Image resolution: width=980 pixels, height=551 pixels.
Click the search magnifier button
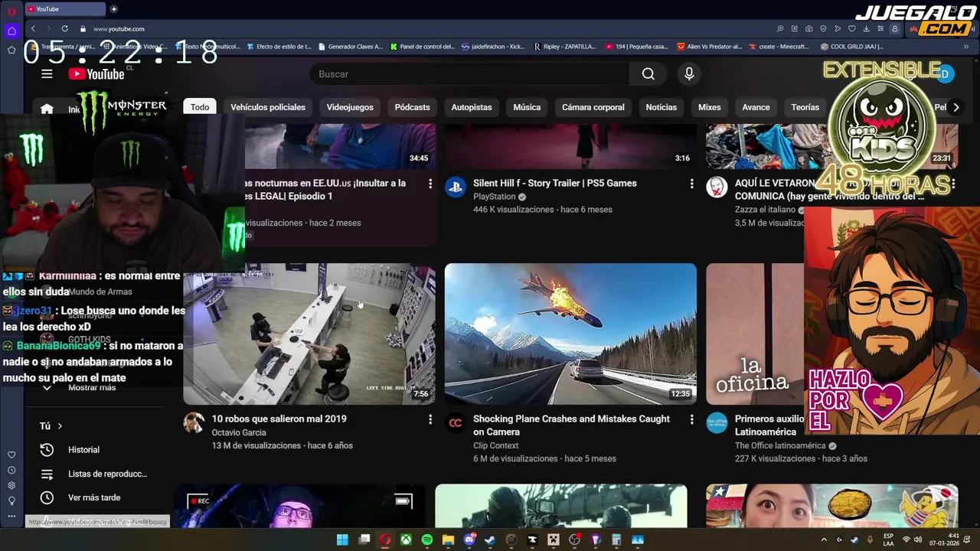[648, 73]
